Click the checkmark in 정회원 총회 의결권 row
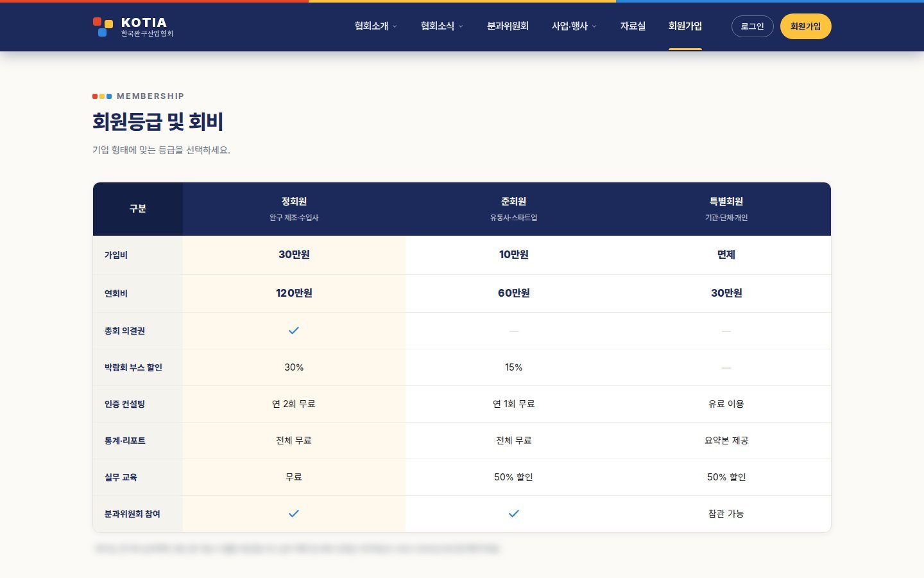 (x=294, y=330)
